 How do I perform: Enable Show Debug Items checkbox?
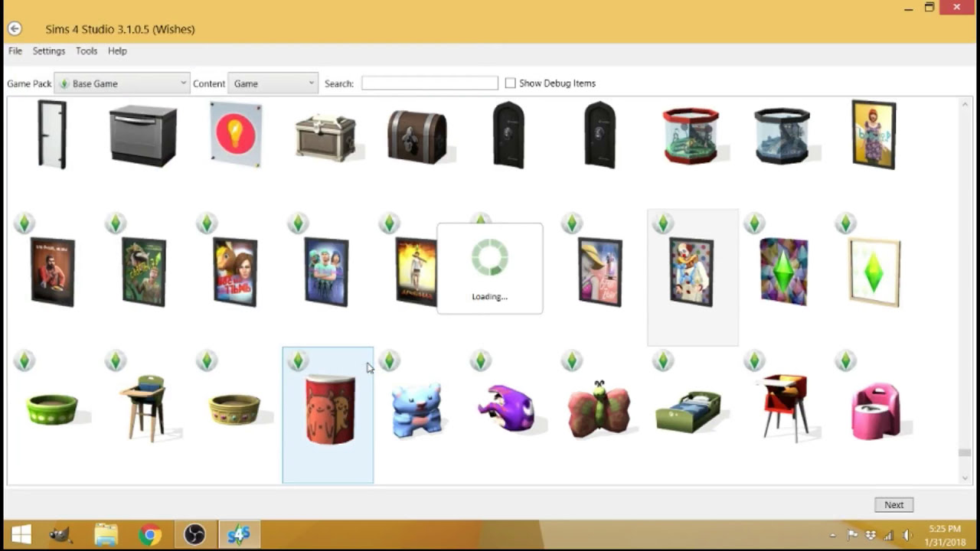[510, 83]
